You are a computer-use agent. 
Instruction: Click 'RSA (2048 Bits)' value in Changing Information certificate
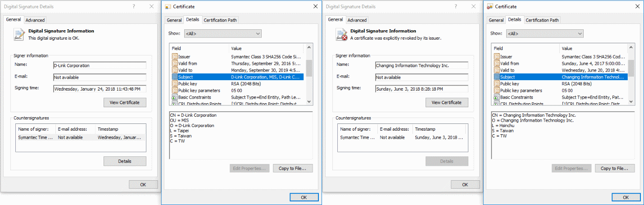point(576,84)
